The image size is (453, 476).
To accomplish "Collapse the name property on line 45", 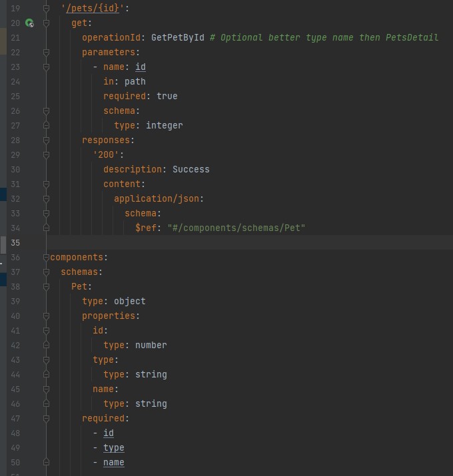I will [x=46, y=389].
